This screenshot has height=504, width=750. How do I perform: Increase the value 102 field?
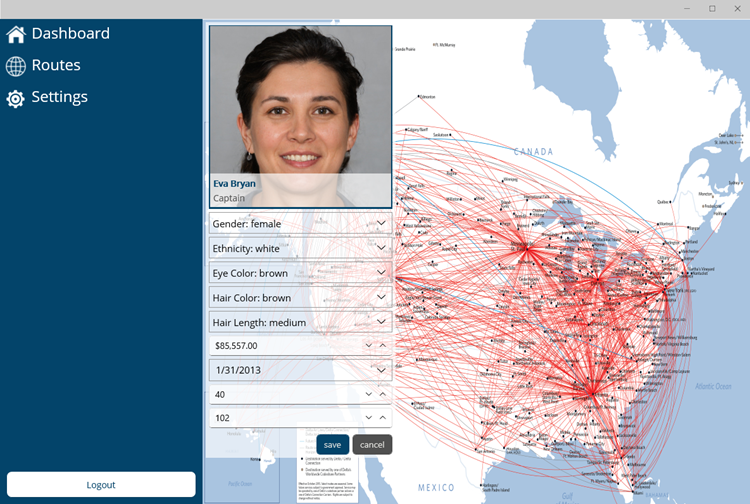(383, 417)
